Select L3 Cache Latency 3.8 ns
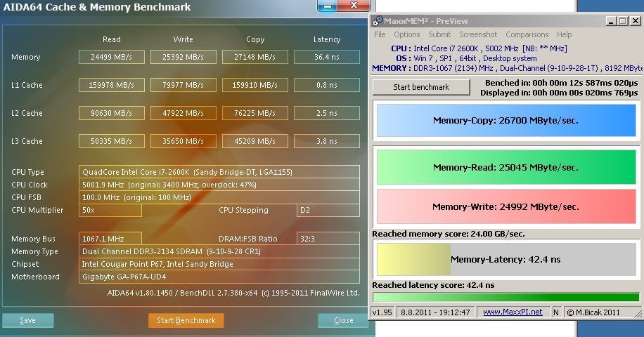This screenshot has height=337, width=644. [x=327, y=141]
